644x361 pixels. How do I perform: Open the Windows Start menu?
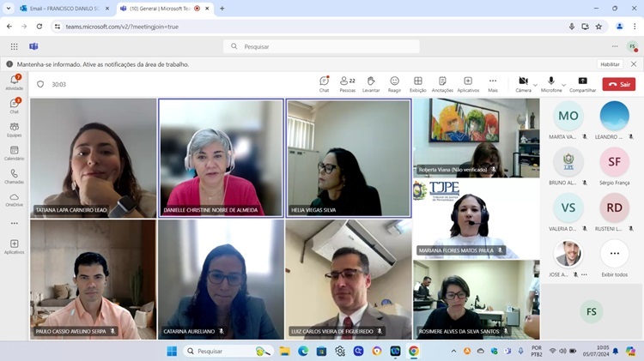click(x=172, y=352)
